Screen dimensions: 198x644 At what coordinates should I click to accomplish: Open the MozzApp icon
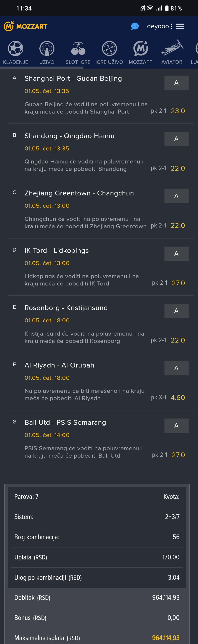pos(141,49)
